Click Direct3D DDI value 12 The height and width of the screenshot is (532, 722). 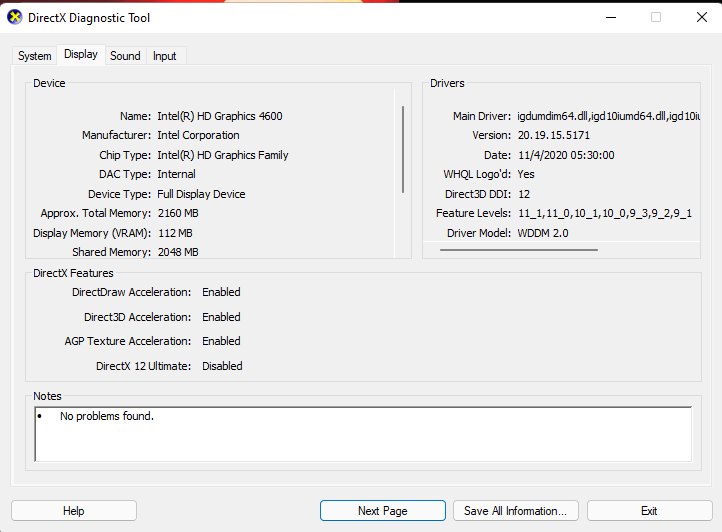(524, 194)
